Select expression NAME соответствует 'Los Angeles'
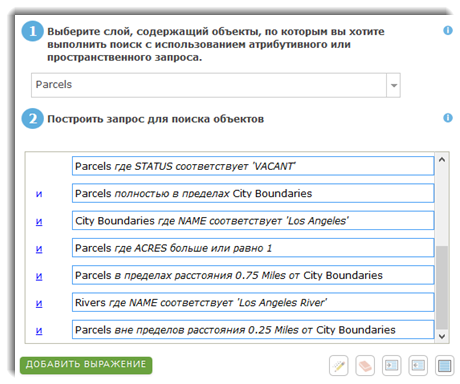 point(253,221)
